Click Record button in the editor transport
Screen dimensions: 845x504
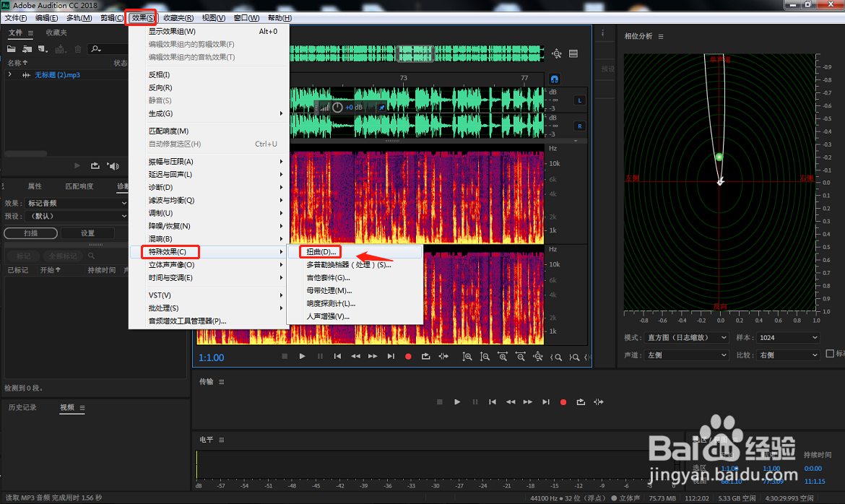click(408, 356)
